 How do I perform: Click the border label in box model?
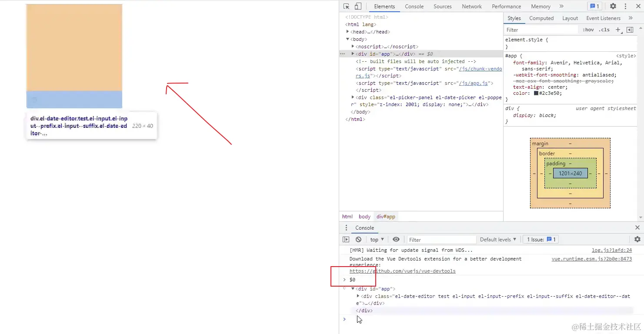(x=547, y=154)
